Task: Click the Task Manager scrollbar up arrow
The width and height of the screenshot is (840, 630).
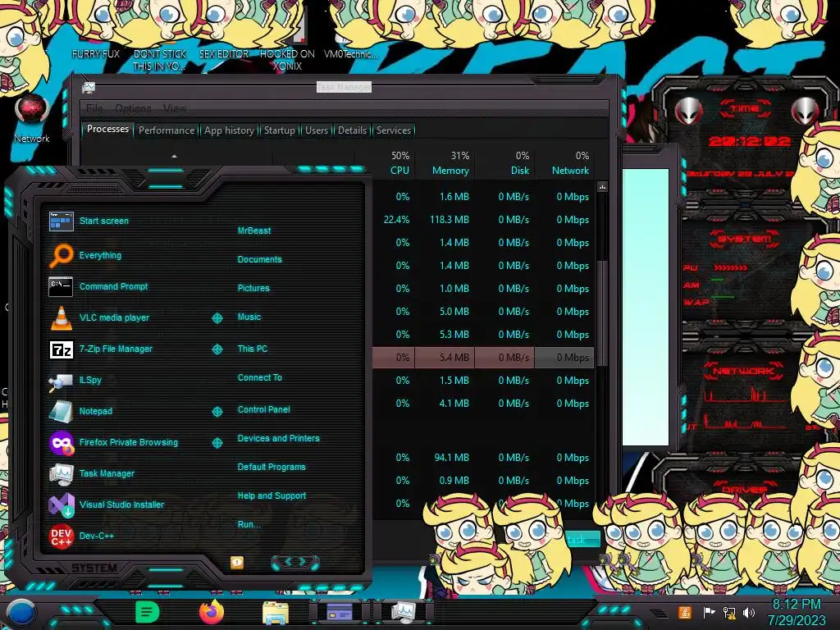Action: tap(602, 187)
